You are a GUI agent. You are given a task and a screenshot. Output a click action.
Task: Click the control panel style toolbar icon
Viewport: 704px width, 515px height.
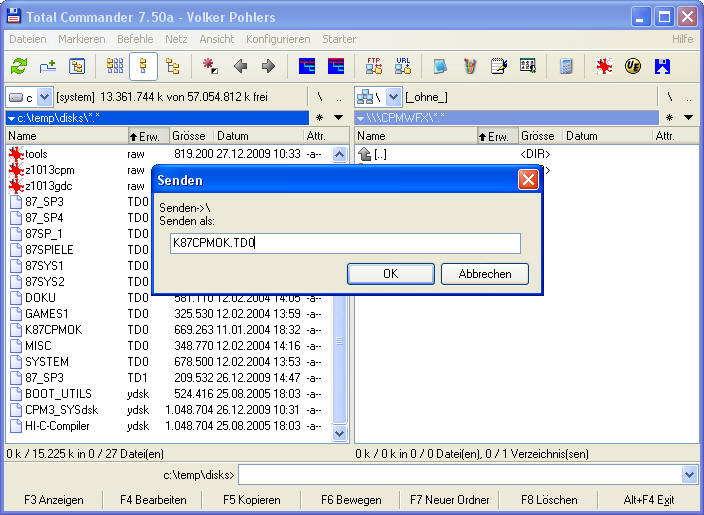[x=528, y=66]
